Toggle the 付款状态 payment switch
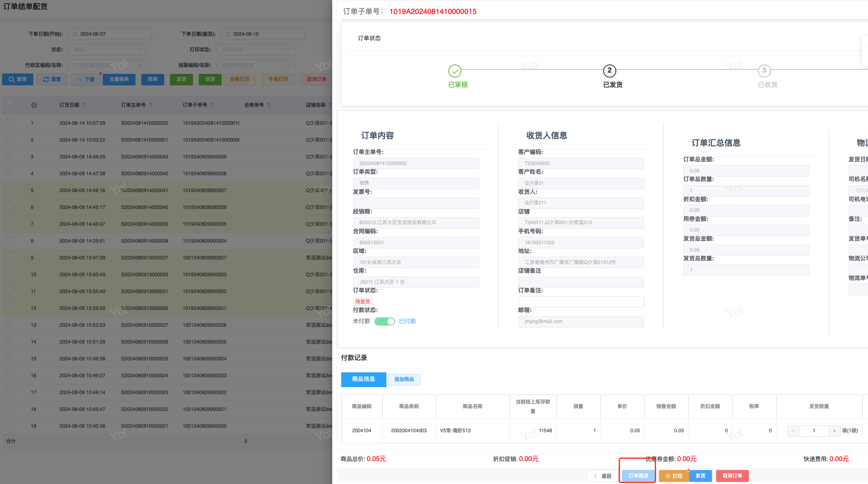This screenshot has width=868, height=484. [x=385, y=321]
